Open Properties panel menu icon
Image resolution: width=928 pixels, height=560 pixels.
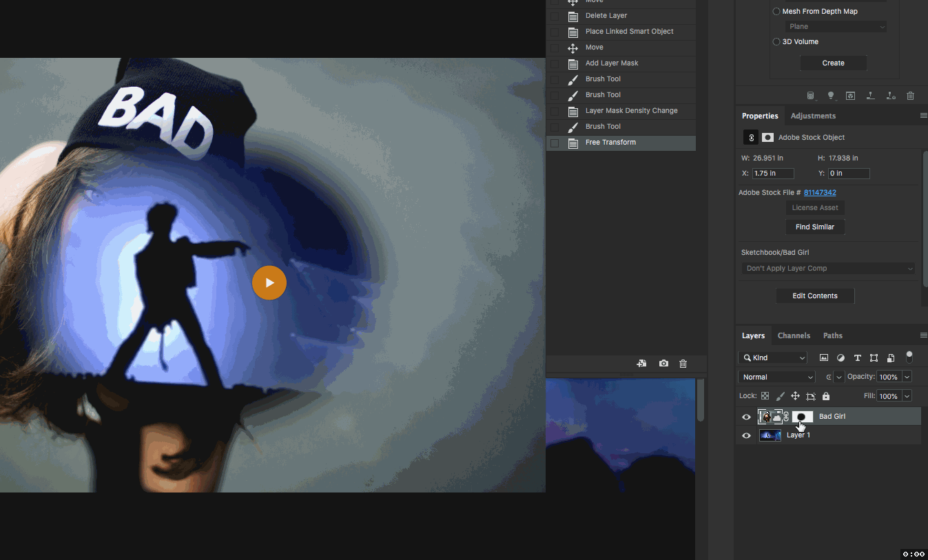(x=923, y=116)
